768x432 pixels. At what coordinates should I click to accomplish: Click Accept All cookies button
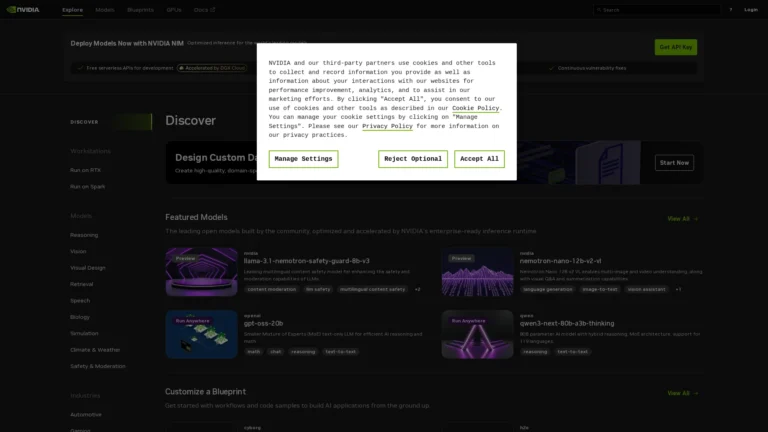click(479, 159)
